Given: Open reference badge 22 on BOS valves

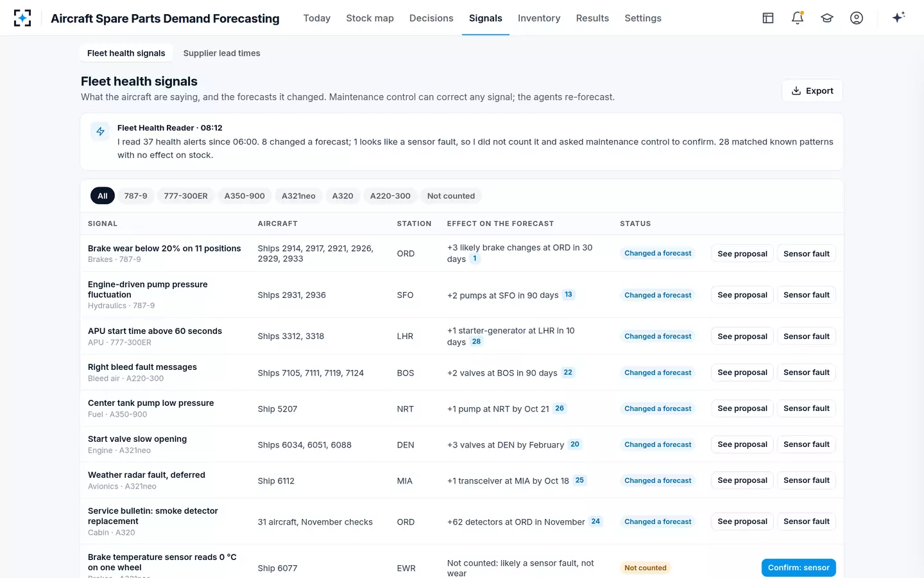Looking at the screenshot, I should pyautogui.click(x=568, y=372).
